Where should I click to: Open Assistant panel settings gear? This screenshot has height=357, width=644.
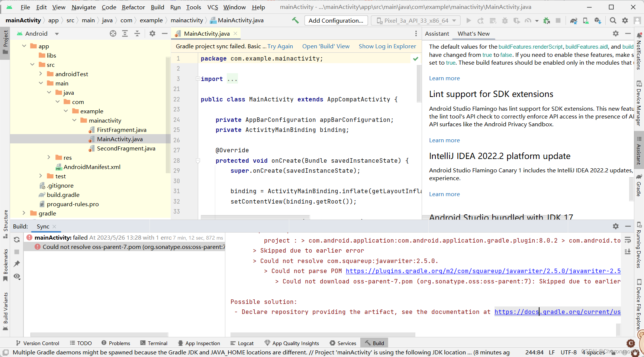[x=616, y=33]
